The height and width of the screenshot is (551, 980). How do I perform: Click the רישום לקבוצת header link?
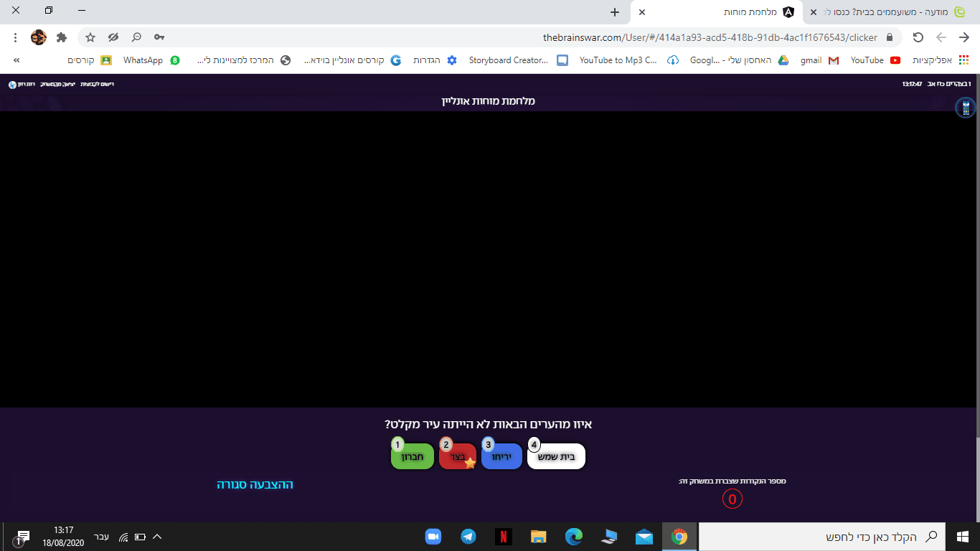pos(97,85)
